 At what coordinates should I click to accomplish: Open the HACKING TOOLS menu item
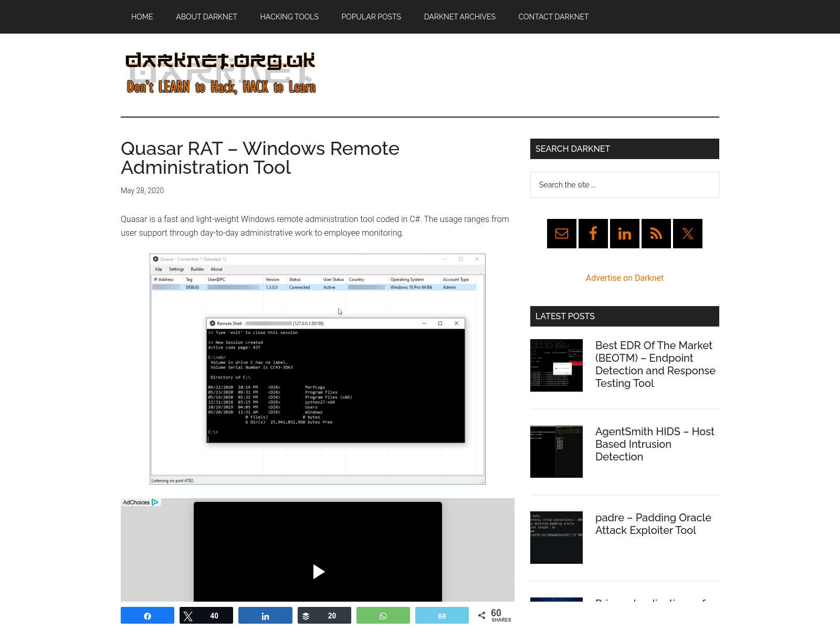point(289,17)
